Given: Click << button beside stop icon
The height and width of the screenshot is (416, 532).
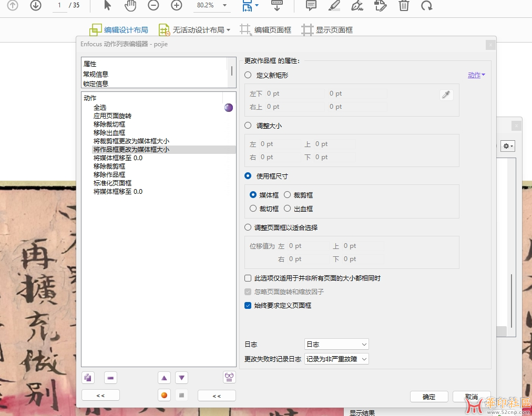Looking at the screenshot, I should tap(217, 396).
